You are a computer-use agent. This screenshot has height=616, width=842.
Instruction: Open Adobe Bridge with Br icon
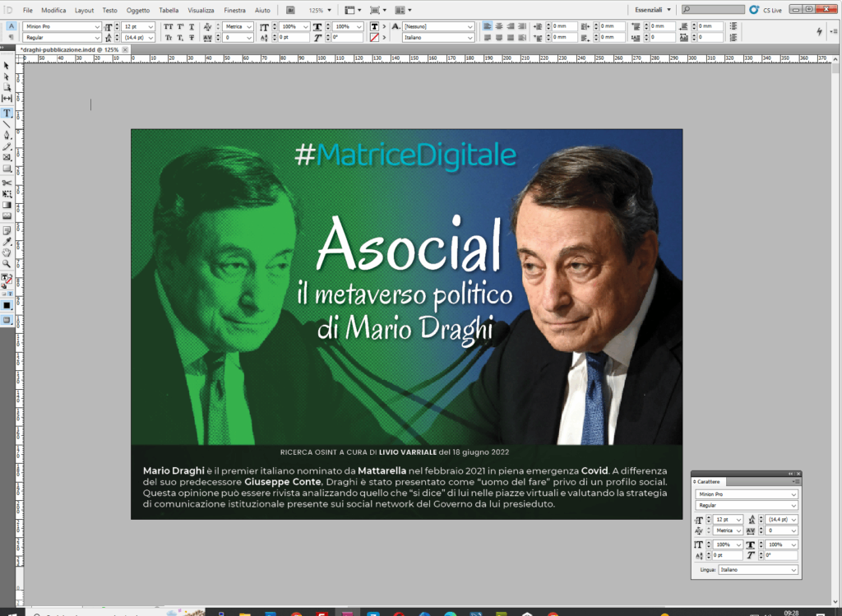tap(290, 10)
